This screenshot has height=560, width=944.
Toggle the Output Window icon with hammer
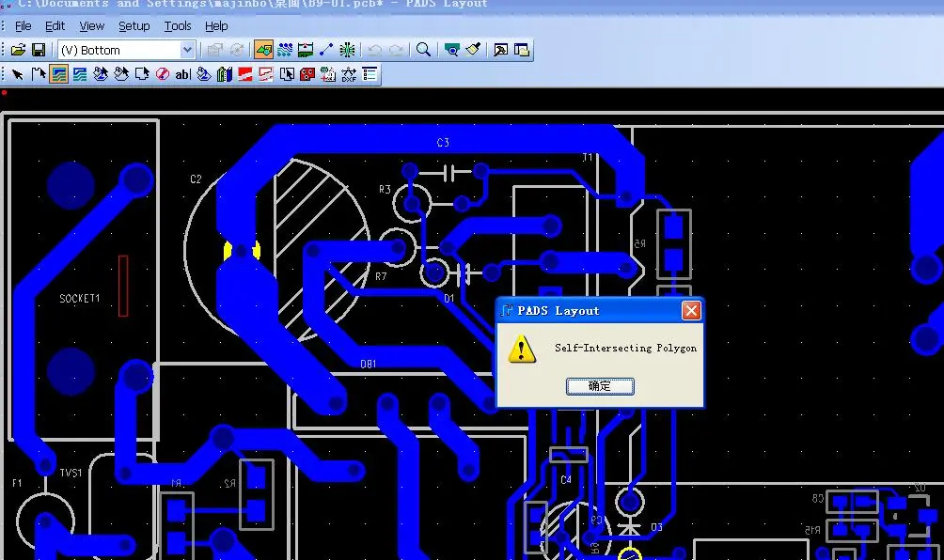(x=500, y=50)
